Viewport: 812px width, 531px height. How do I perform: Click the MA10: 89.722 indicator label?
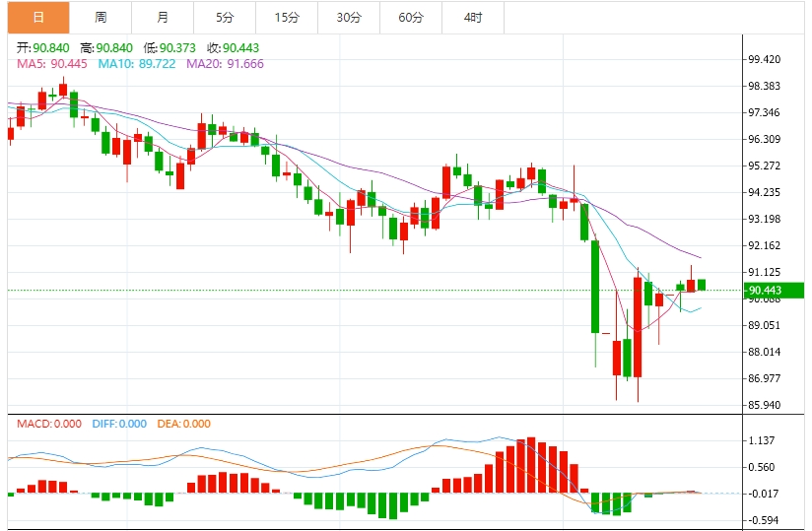click(x=137, y=64)
